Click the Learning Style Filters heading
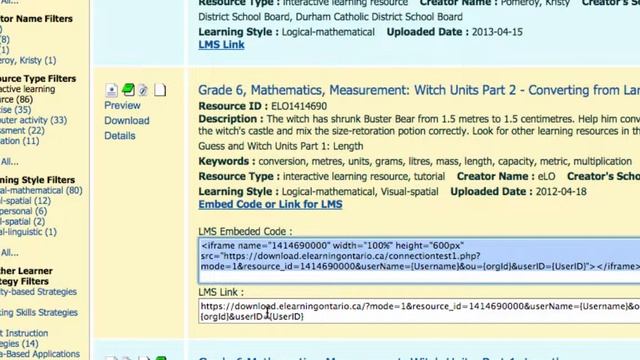Viewport: 640px width, 360px height. [38, 180]
